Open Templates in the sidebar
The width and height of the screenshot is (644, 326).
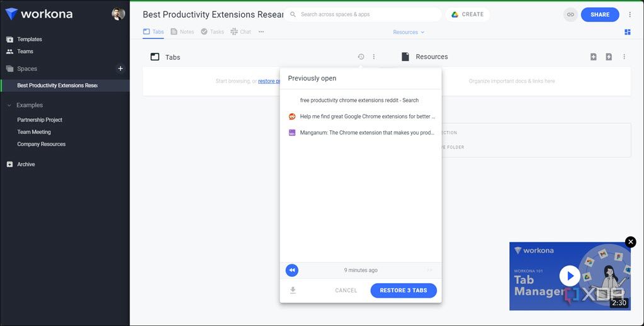point(30,40)
